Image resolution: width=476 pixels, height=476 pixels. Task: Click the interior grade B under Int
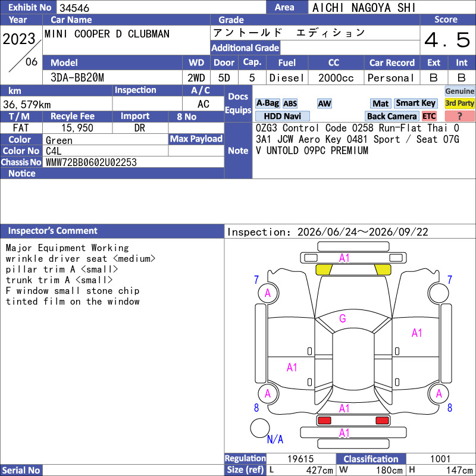(462, 78)
